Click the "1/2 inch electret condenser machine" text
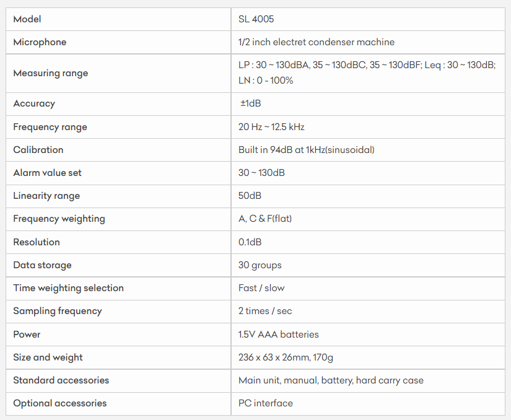Image resolution: width=511 pixels, height=420 pixels. 316,42
